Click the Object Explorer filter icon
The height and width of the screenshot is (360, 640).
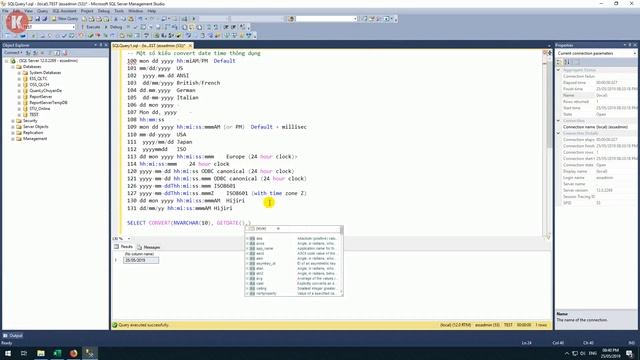tap(50, 53)
